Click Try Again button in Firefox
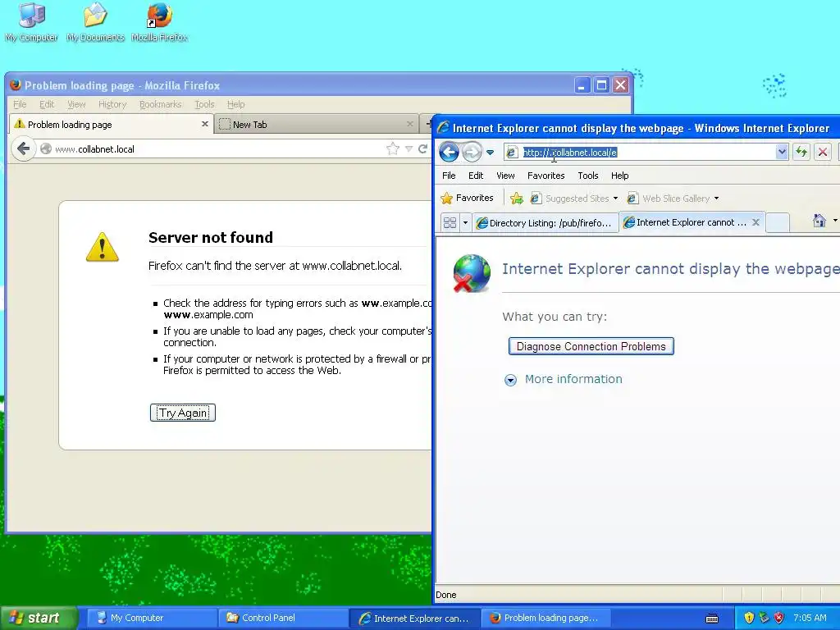 click(x=183, y=413)
